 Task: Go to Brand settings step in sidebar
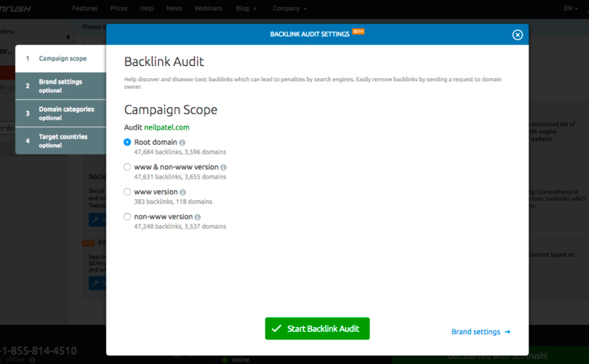[x=61, y=86]
